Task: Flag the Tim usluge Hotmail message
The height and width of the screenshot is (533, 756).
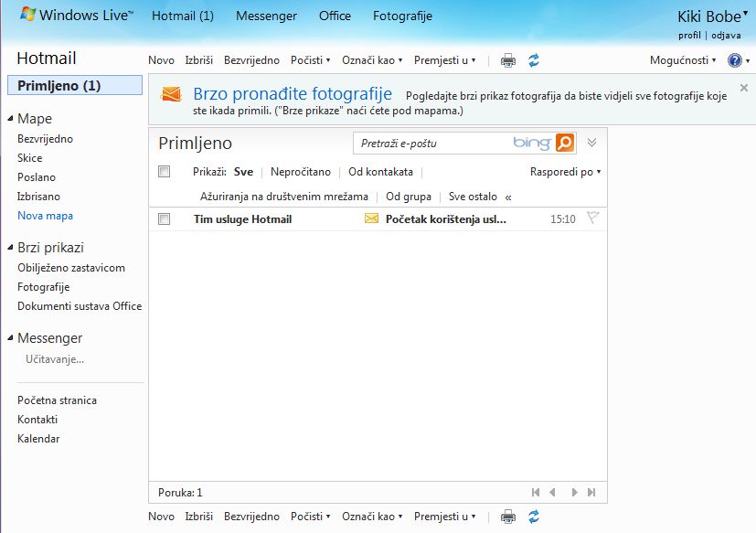Action: pos(591,219)
